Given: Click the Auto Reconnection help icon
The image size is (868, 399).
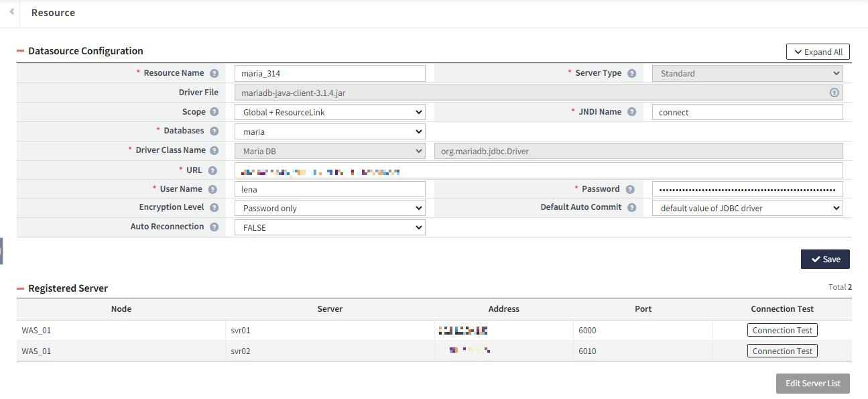Looking at the screenshot, I should [x=213, y=227].
